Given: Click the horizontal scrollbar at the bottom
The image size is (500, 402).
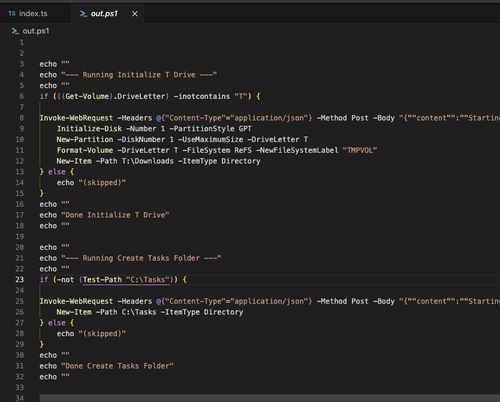Looking at the screenshot, I should tap(269, 398).
